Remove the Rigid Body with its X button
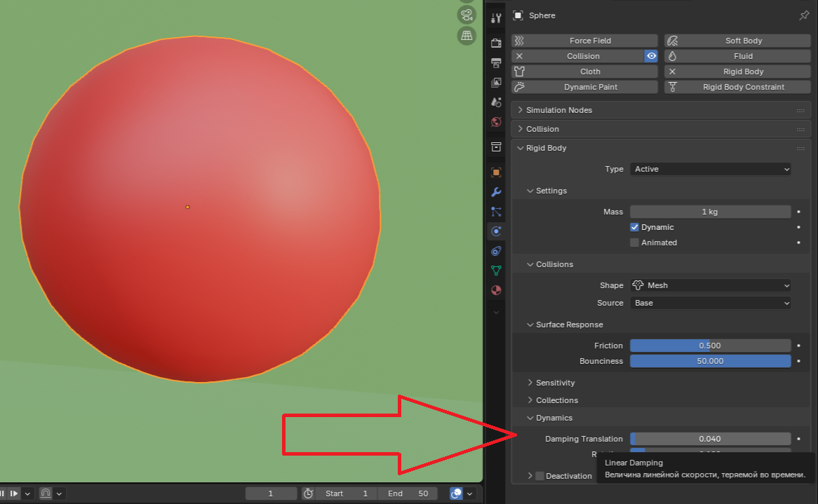Screen dimensions: 818x504 tap(671, 71)
